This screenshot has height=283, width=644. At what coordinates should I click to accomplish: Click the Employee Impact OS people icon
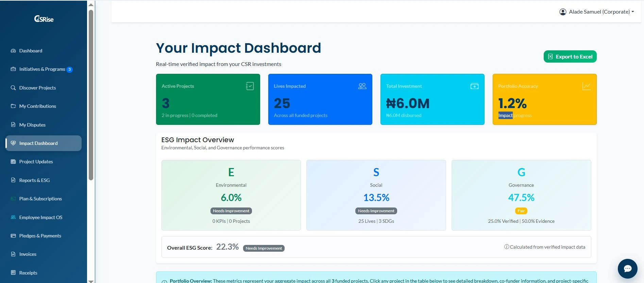[x=13, y=217]
